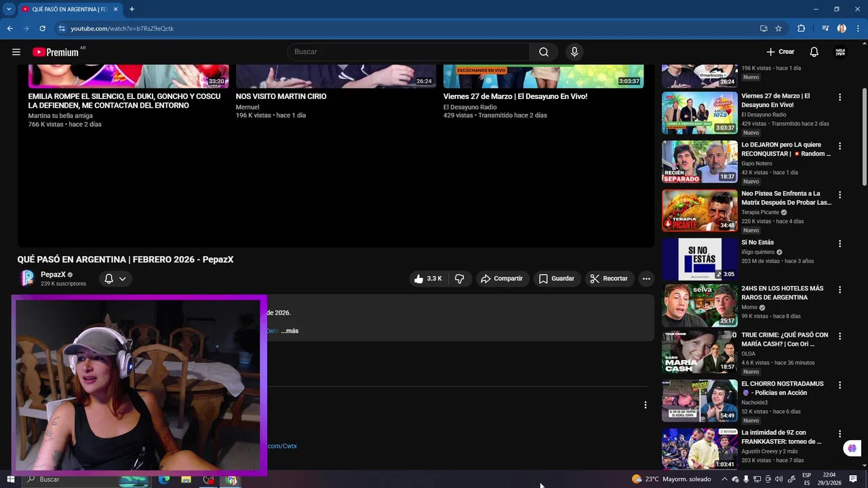
Task: Open Chrome media controls icon
Action: coord(825,28)
